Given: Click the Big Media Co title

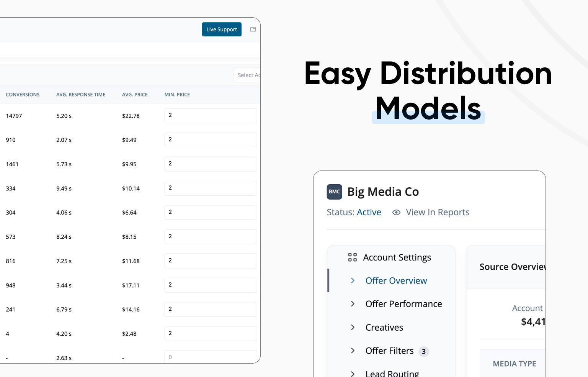Looking at the screenshot, I should [383, 192].
